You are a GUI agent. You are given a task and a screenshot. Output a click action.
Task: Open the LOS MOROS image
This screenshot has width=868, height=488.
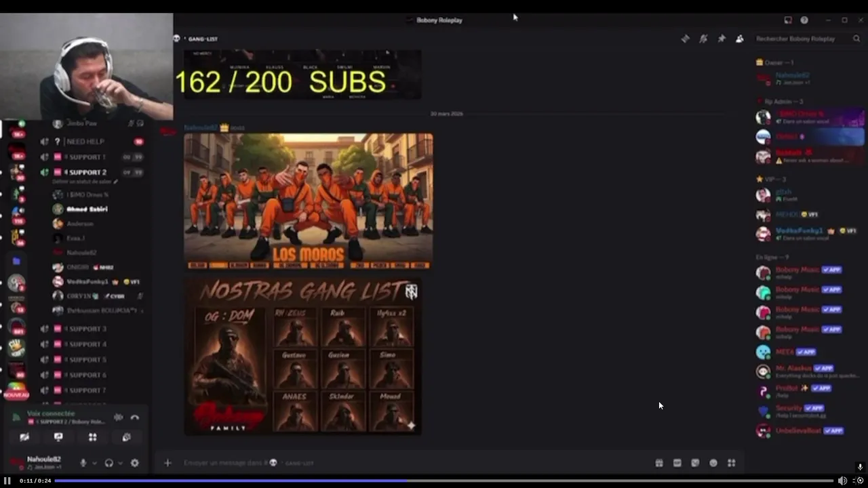click(309, 201)
